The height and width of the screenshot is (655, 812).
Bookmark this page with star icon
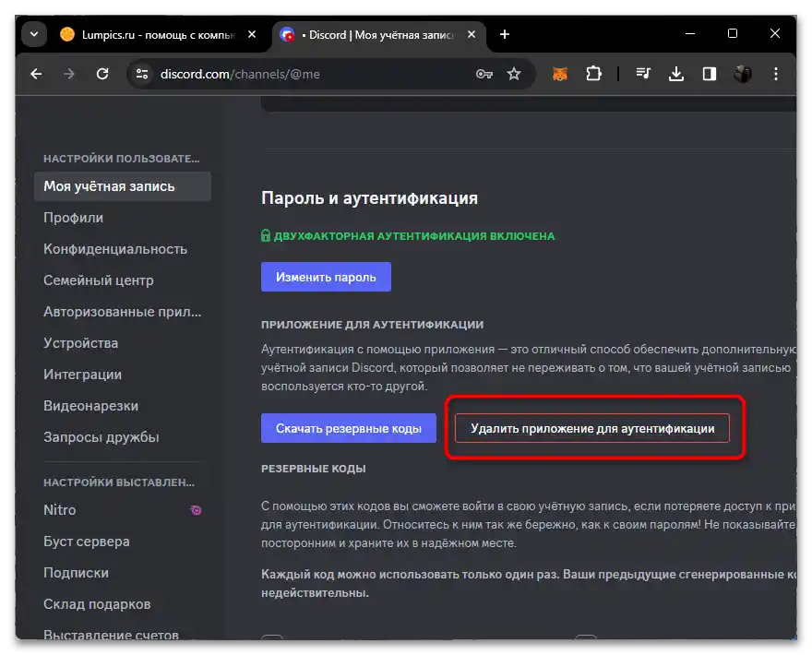point(514,74)
